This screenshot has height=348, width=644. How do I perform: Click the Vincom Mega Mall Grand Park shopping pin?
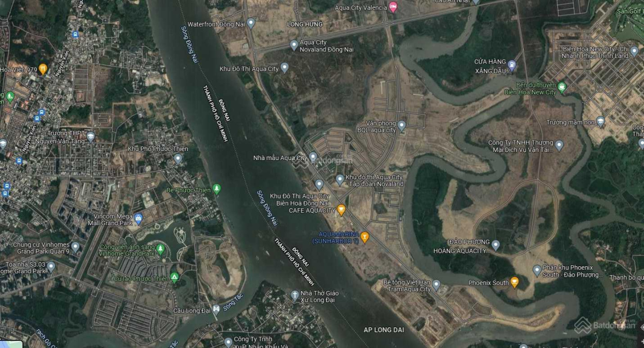tap(138, 219)
